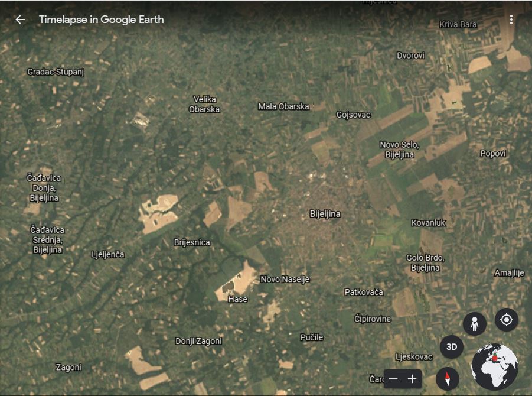Select the Bijeljina city label
532x396 pixels.
pos(325,214)
